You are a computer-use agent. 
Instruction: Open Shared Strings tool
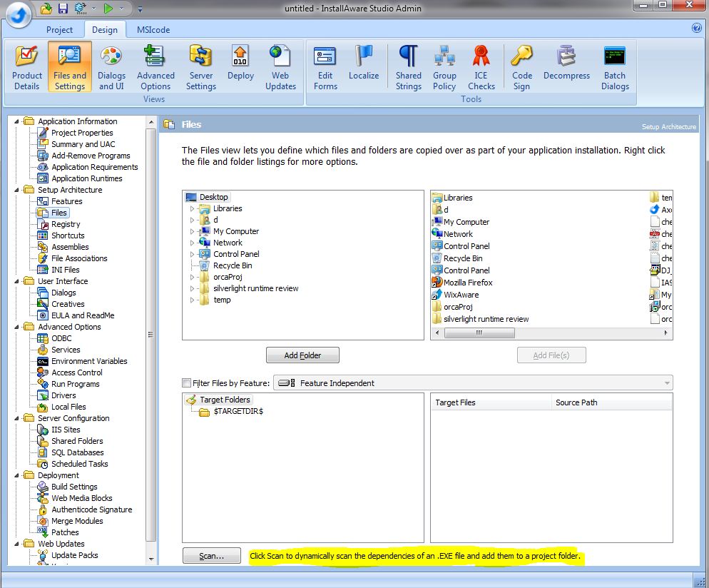[x=408, y=67]
